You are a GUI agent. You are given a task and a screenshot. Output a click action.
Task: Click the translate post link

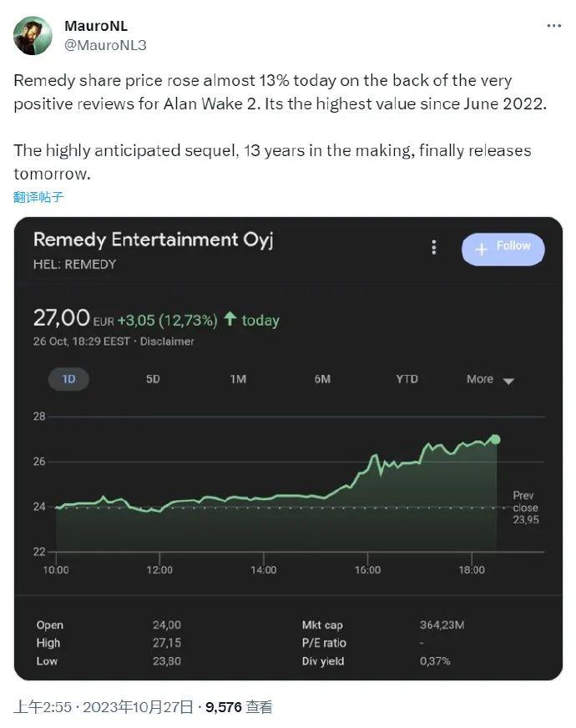[x=38, y=197]
